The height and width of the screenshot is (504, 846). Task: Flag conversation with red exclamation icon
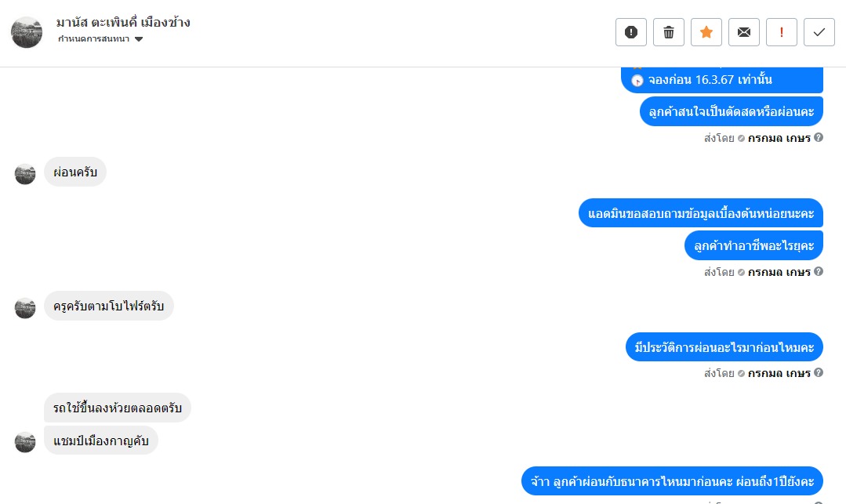tap(781, 32)
